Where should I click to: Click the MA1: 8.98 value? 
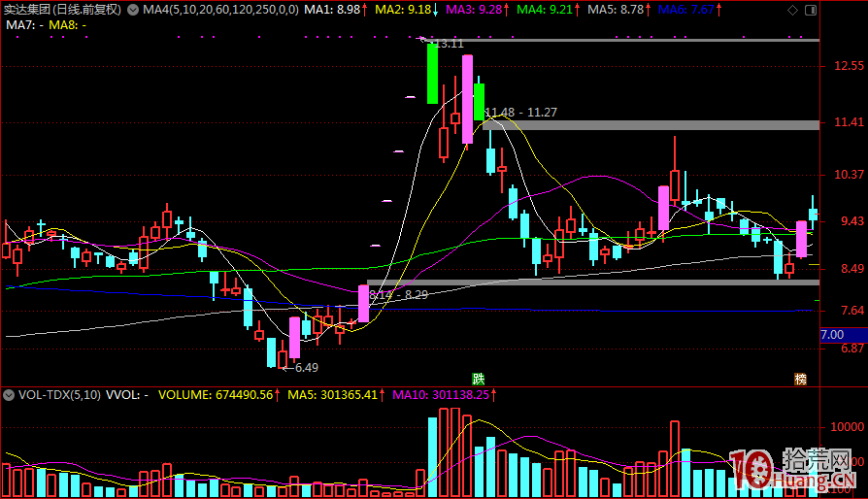332,10
